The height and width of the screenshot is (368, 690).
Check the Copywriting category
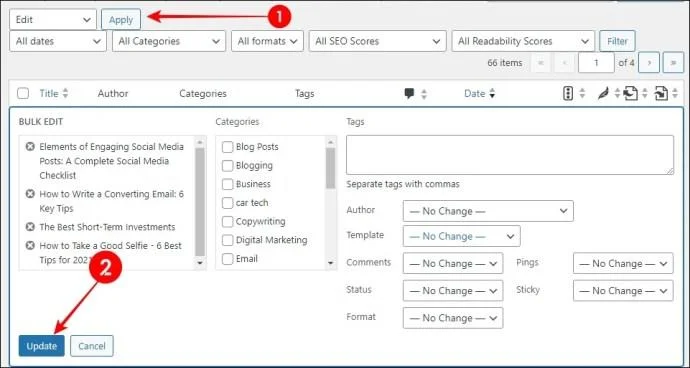tap(228, 221)
